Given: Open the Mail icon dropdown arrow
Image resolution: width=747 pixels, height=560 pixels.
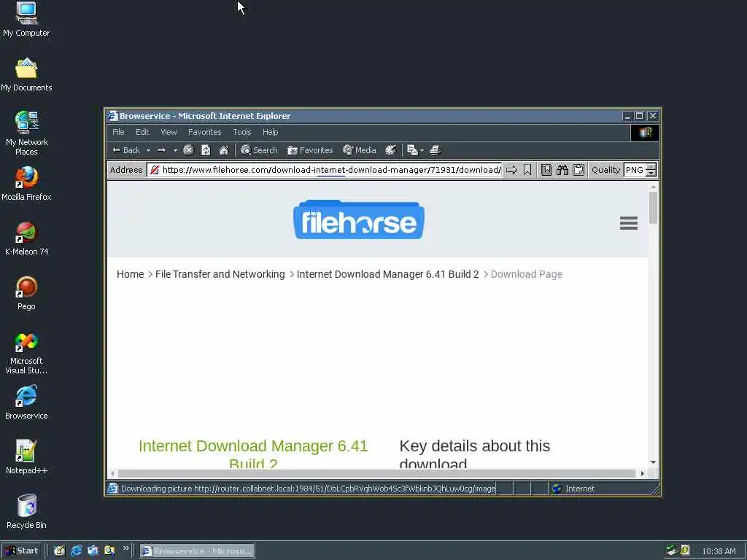Looking at the screenshot, I should point(422,150).
